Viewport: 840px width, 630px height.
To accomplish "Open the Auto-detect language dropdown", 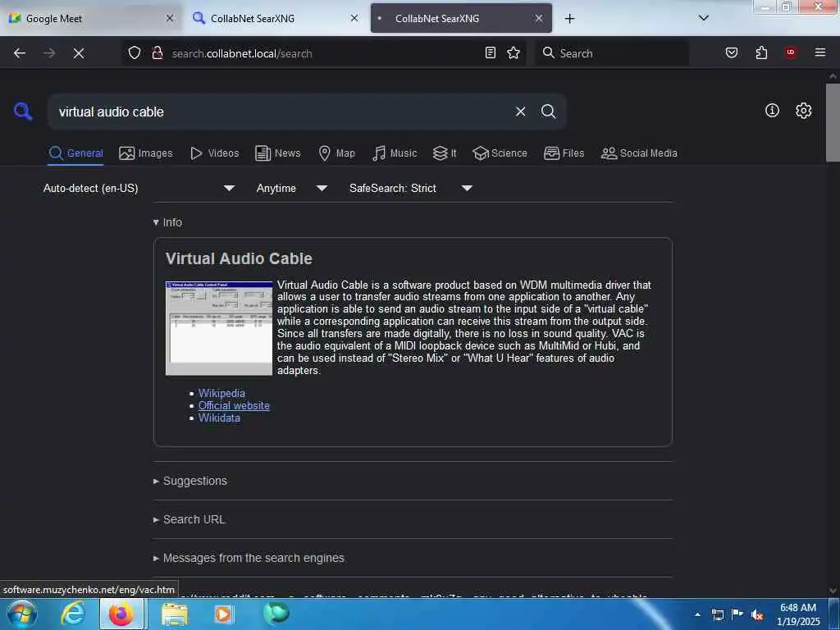I will point(139,188).
